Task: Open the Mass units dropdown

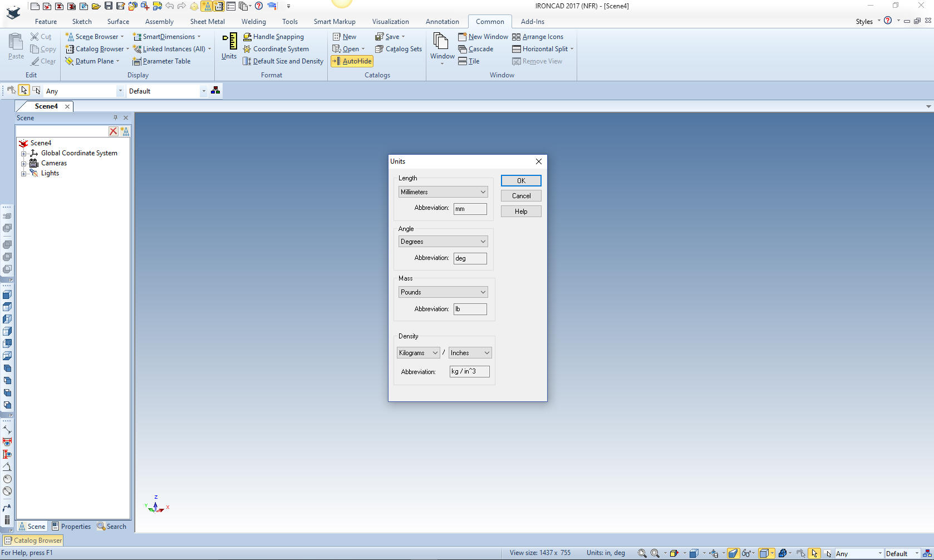Action: click(x=443, y=292)
